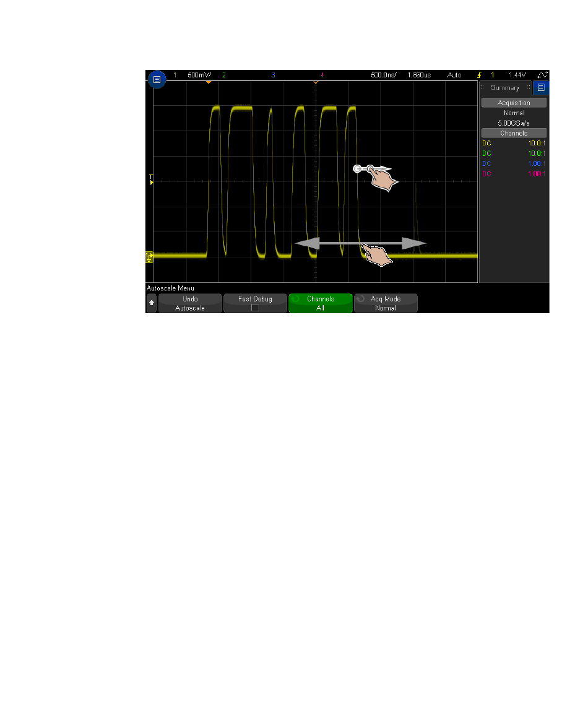Click magenta 1.00:1 probe ratio
Image resolution: width=588 pixels, height=721 pixels.
[537, 174]
